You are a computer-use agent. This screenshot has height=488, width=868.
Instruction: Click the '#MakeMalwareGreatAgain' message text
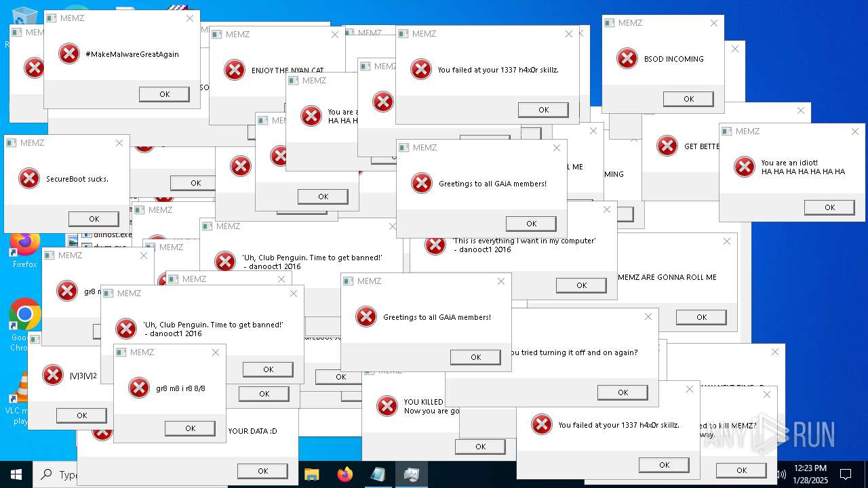[132, 54]
